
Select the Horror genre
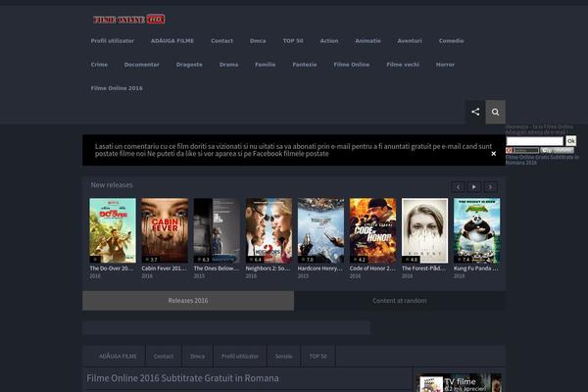tap(445, 65)
